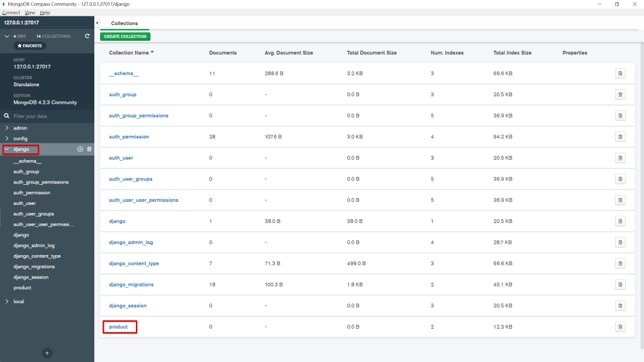Delete the __schema__ collection row
This screenshot has height=362, width=644.
pyautogui.click(x=620, y=74)
